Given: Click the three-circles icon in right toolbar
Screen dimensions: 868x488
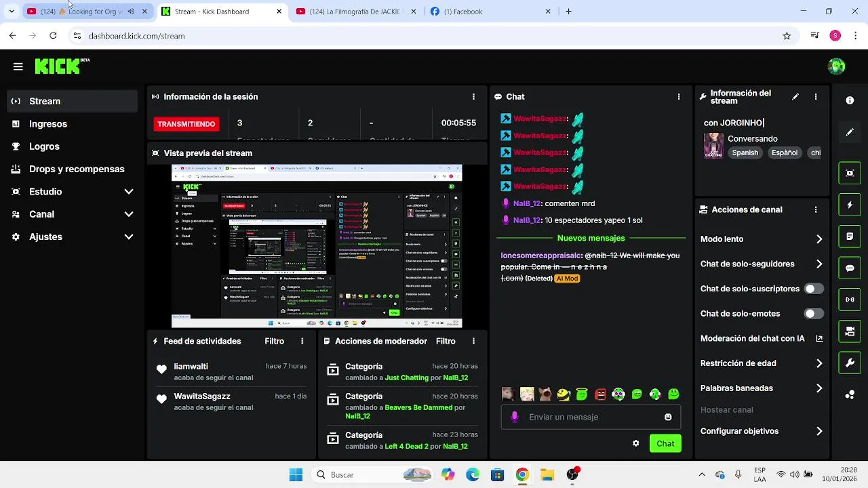Looking at the screenshot, I should [x=850, y=394].
